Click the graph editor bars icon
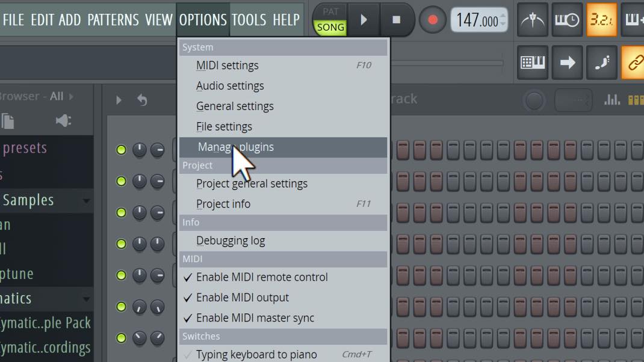 (x=611, y=99)
